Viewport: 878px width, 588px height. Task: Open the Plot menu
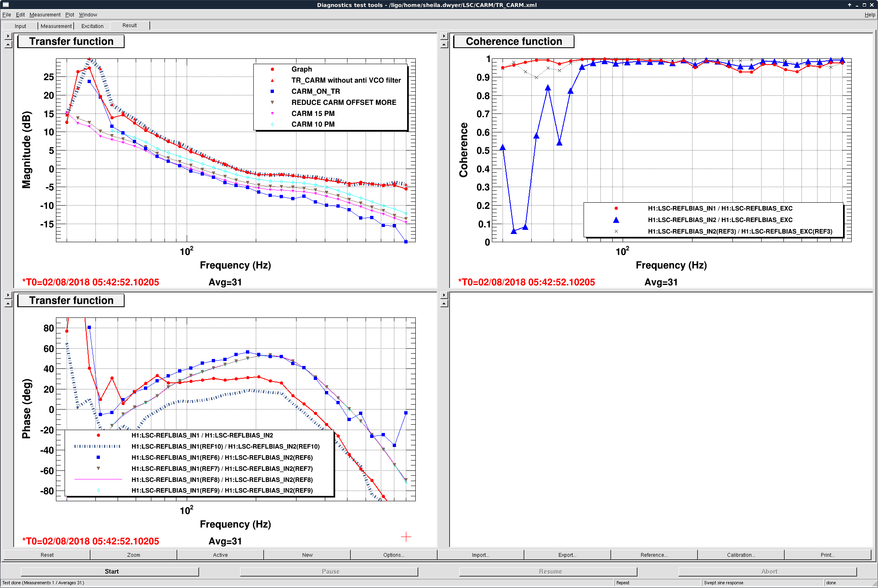pos(69,14)
